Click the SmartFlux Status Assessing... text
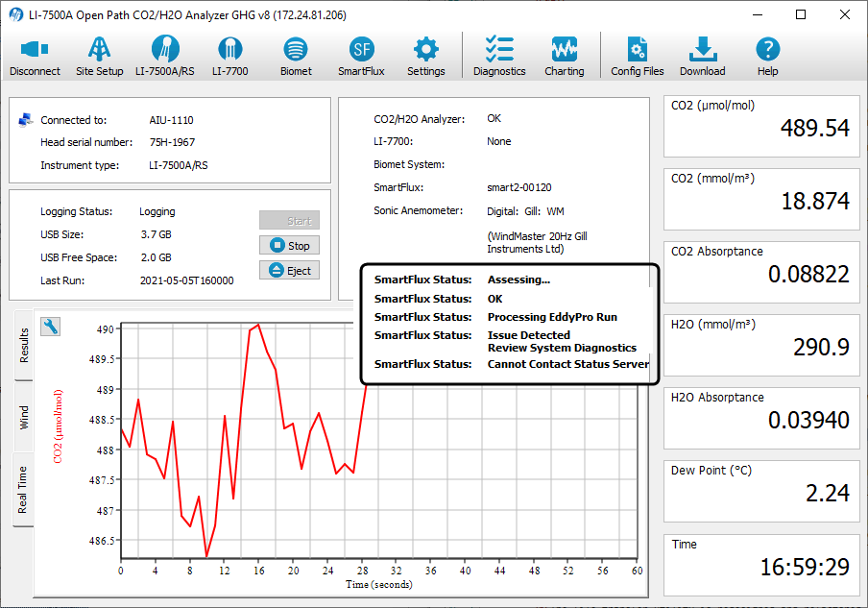Viewport: 868px width, 608px height. click(x=518, y=280)
